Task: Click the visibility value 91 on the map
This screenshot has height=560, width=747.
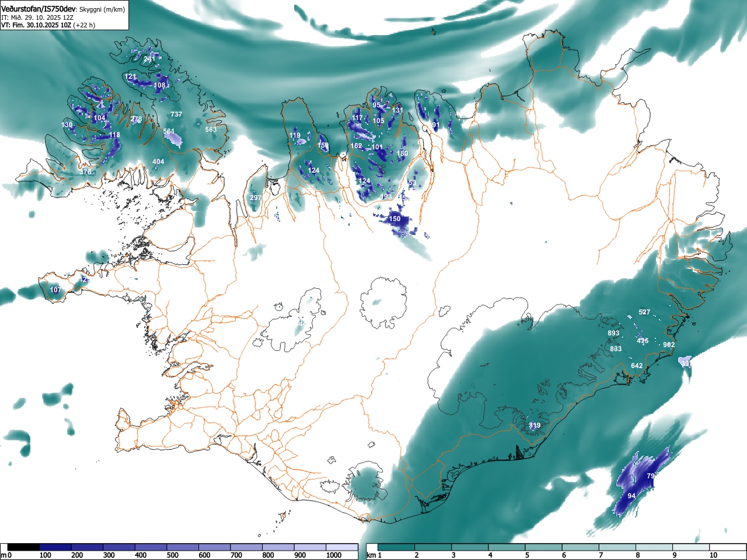Action: [x=435, y=125]
